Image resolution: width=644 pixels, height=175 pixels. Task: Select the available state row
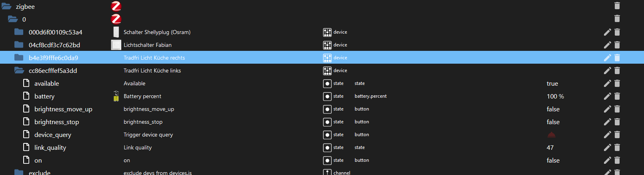[x=47, y=83]
